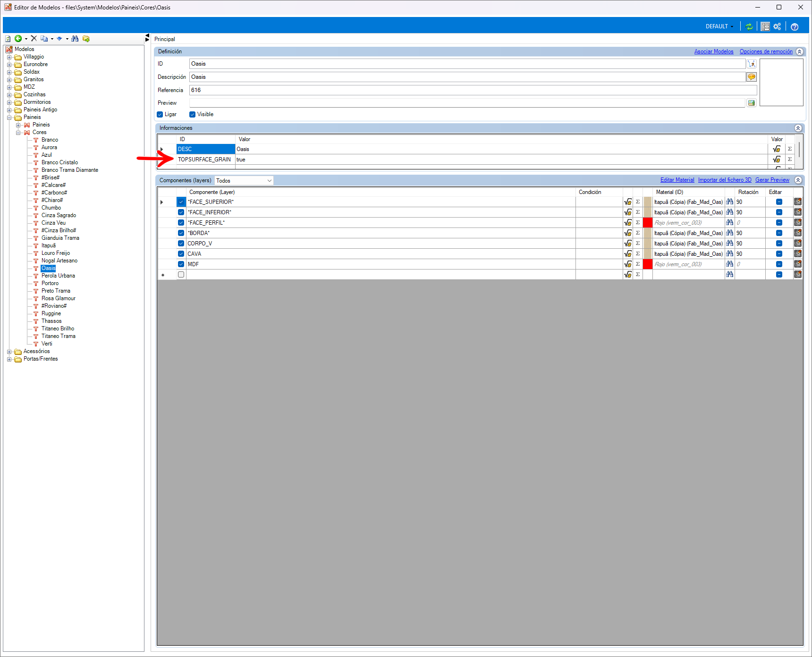Click the icon button beside the ID field
812x657 pixels.
(752, 64)
